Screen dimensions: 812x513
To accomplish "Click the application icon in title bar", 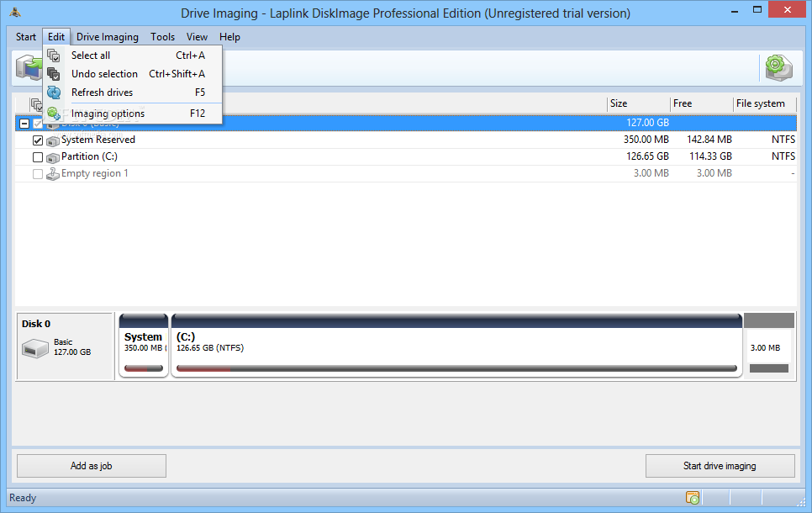I will coord(15,13).
